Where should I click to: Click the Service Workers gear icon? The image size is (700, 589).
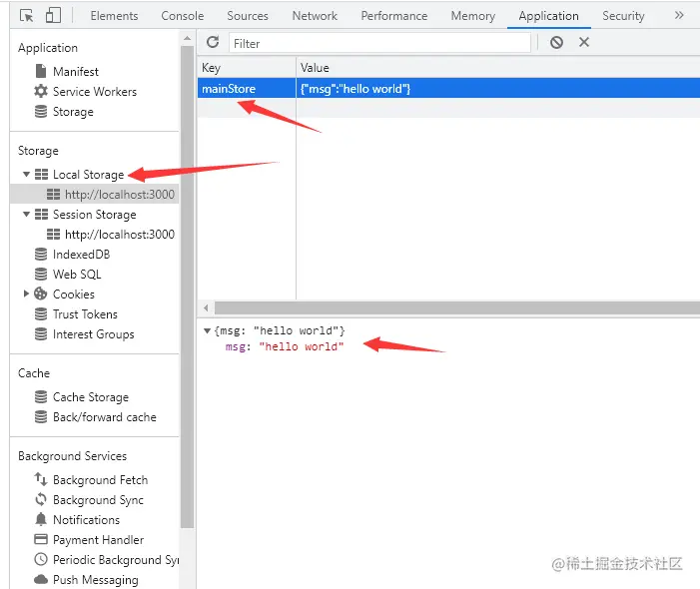pos(41,91)
